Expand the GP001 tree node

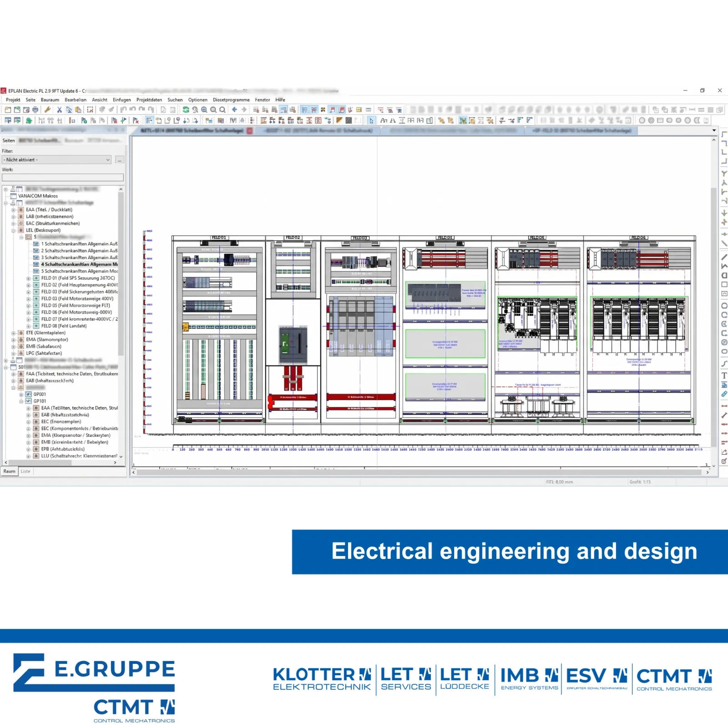point(21,394)
